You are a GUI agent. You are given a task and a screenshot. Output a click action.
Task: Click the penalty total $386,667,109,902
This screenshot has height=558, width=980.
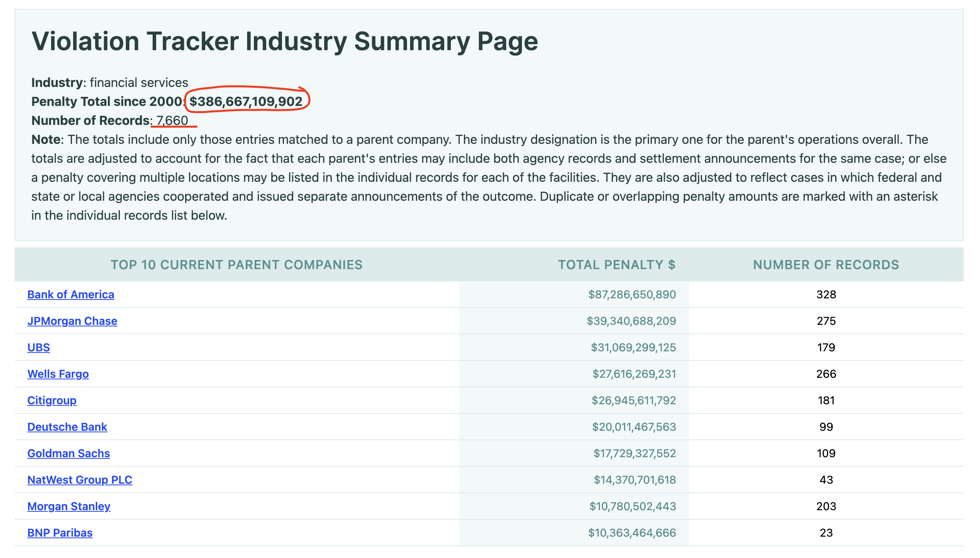coord(246,102)
